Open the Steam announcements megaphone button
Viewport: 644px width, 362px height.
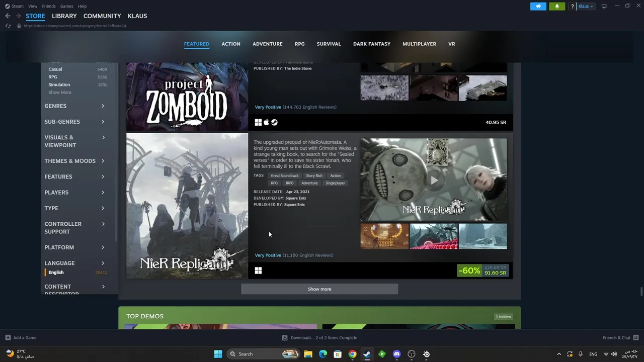coord(538,6)
